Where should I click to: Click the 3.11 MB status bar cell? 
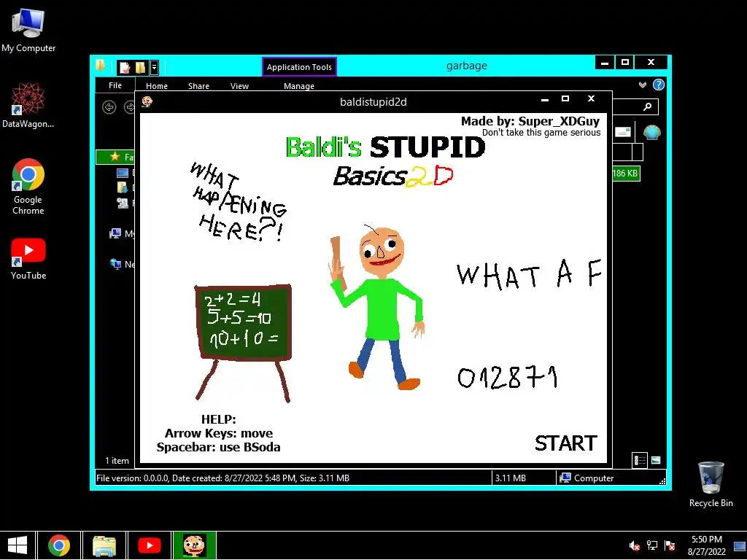(x=523, y=478)
